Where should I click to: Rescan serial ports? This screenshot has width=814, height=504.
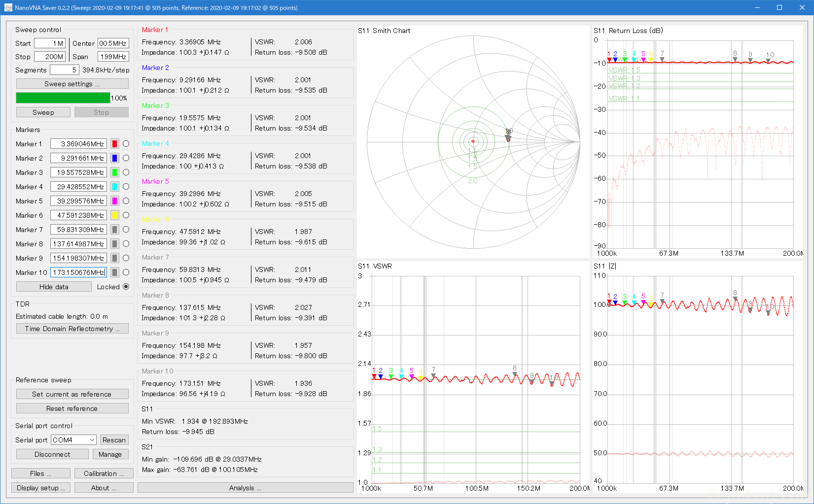click(x=114, y=440)
